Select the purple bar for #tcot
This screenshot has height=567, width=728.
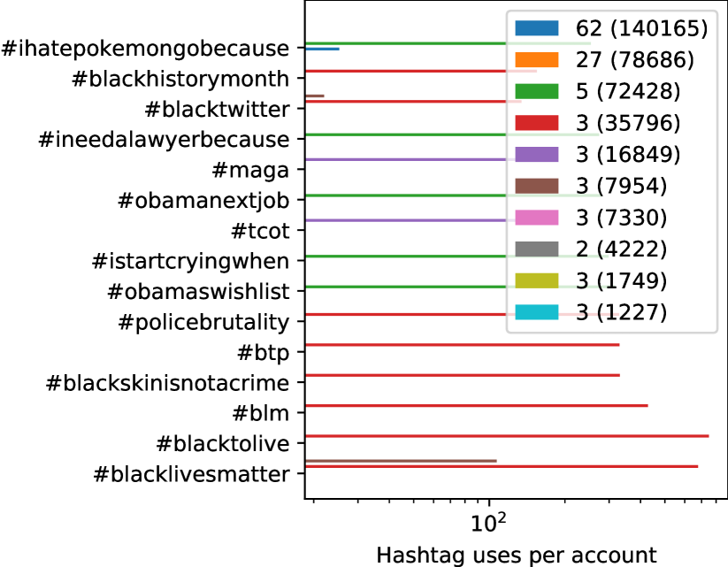tap(404, 220)
